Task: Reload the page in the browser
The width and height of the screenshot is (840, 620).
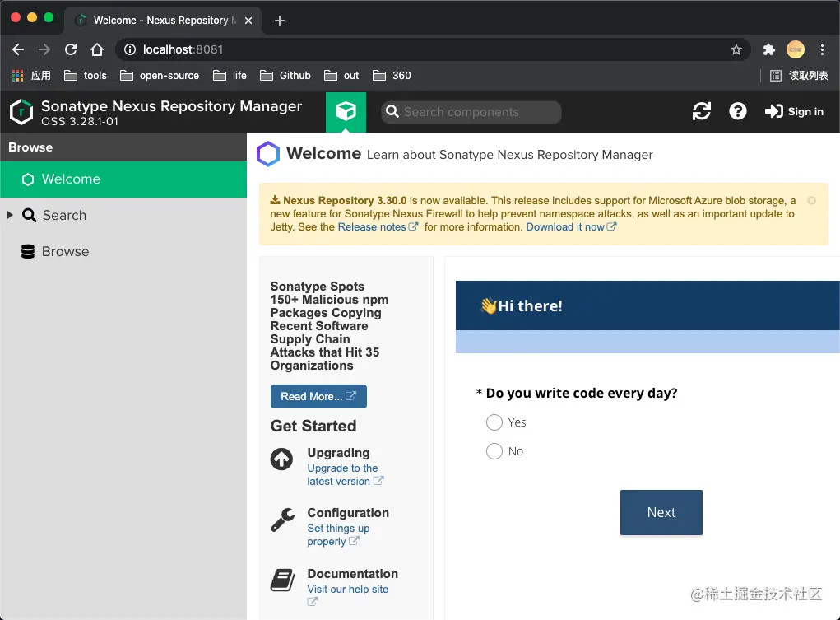Action: [71, 49]
